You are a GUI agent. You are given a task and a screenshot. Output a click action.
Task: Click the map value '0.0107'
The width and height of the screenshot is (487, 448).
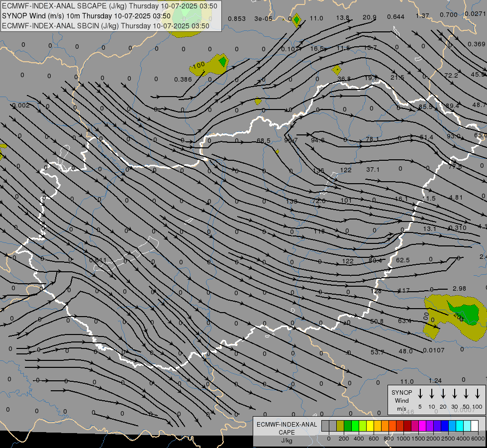(x=434, y=350)
